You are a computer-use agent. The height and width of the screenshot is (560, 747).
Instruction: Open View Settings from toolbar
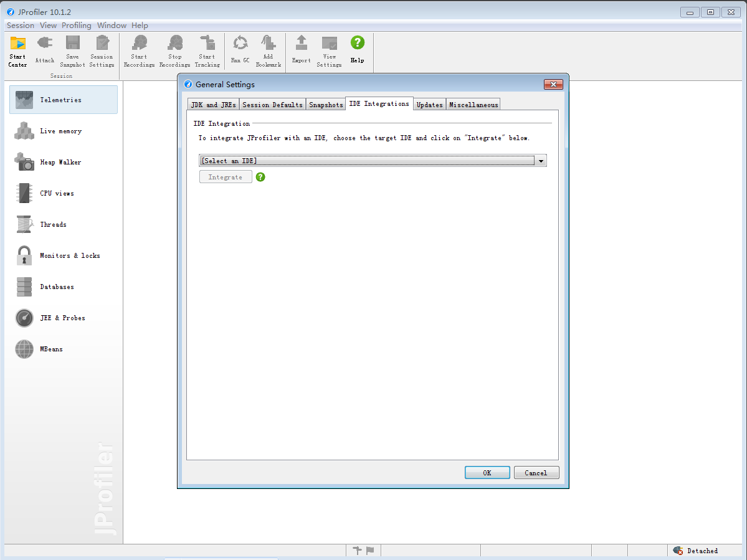329,52
